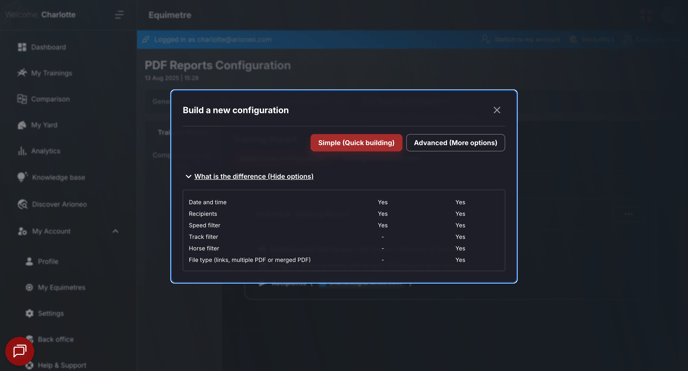This screenshot has width=688, height=371.
Task: Click the Speed filter row label
Action: point(204,225)
